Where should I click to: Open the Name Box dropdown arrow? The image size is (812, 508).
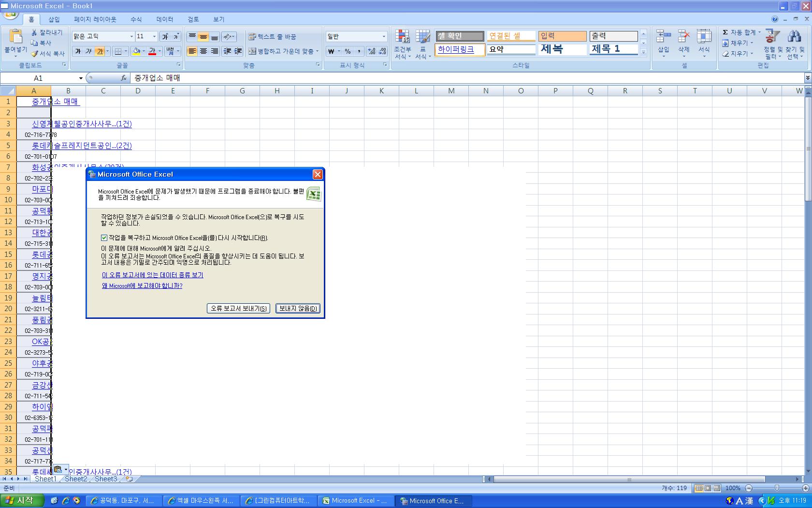coord(81,78)
